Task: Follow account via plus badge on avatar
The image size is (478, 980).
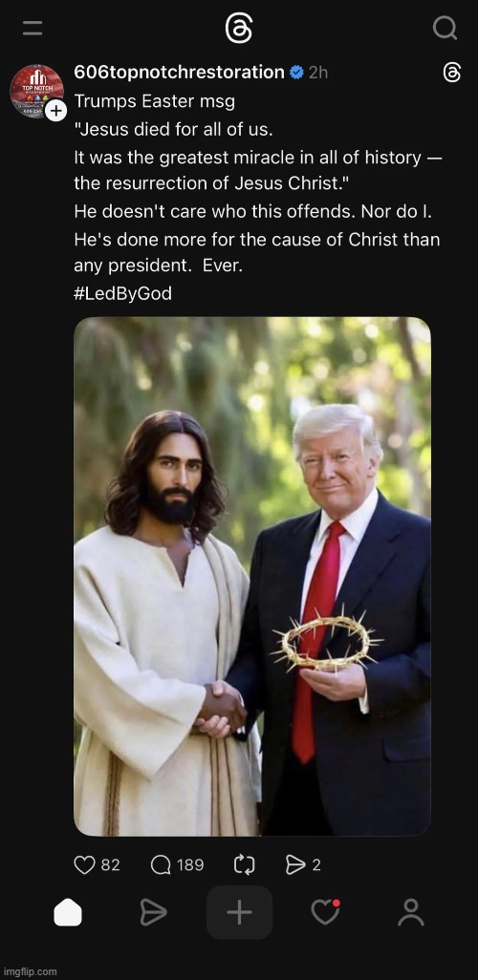Action: [x=55, y=111]
